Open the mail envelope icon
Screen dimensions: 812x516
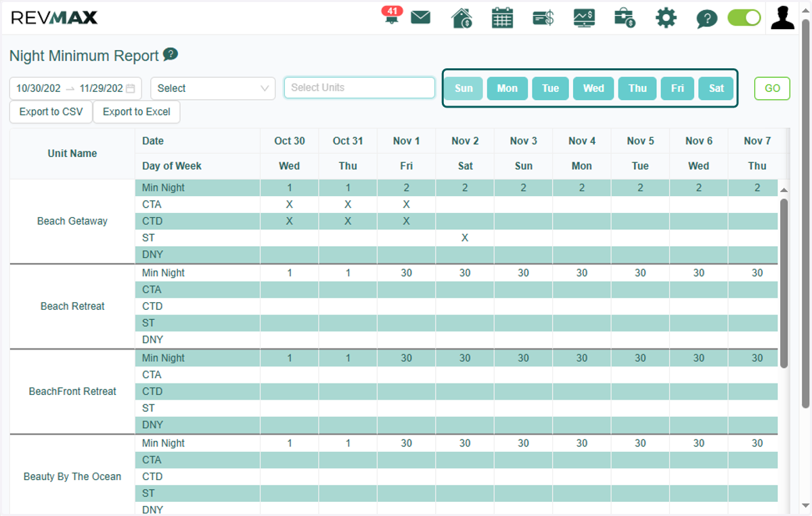(421, 18)
